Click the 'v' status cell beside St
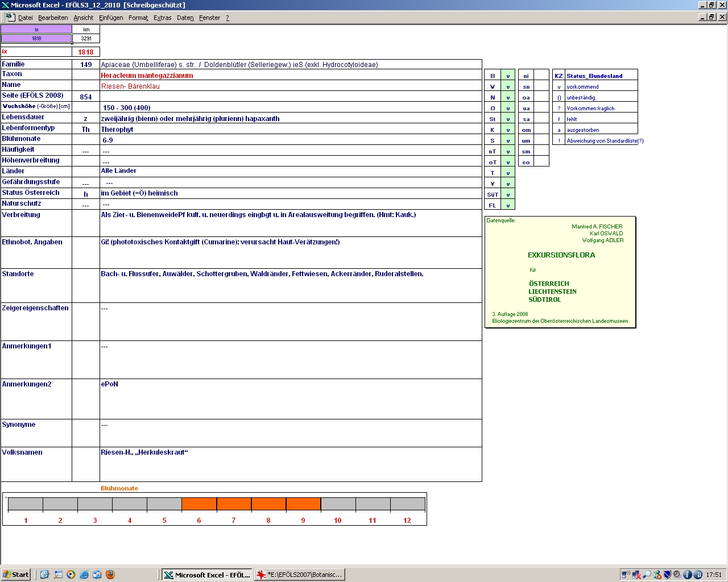Viewport: 728px width, 582px height. point(508,119)
